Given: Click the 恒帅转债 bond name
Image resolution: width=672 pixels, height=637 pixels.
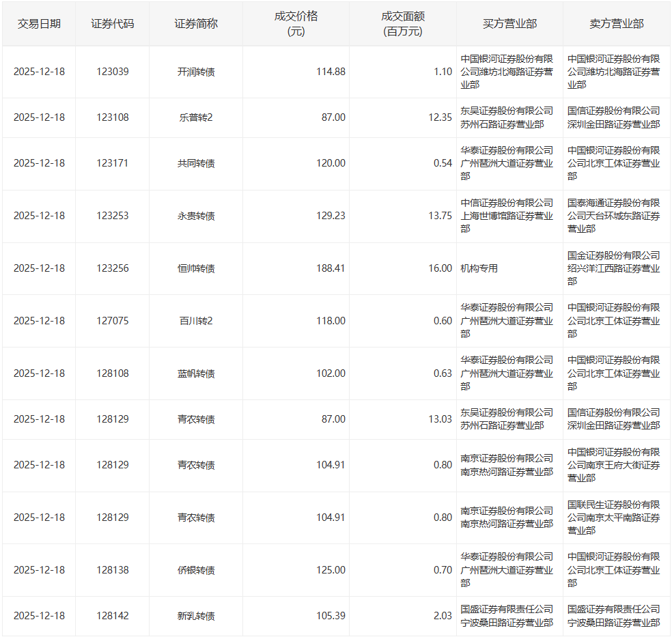Looking at the screenshot, I should point(196,268).
